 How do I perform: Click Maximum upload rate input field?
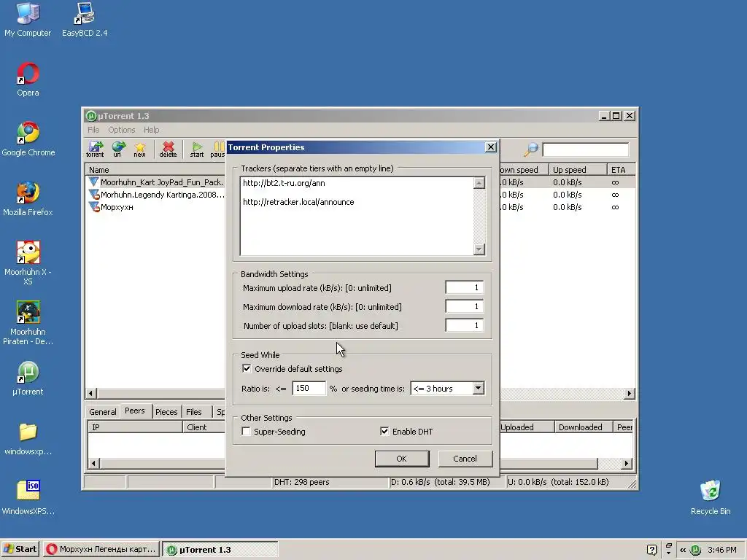tap(464, 287)
